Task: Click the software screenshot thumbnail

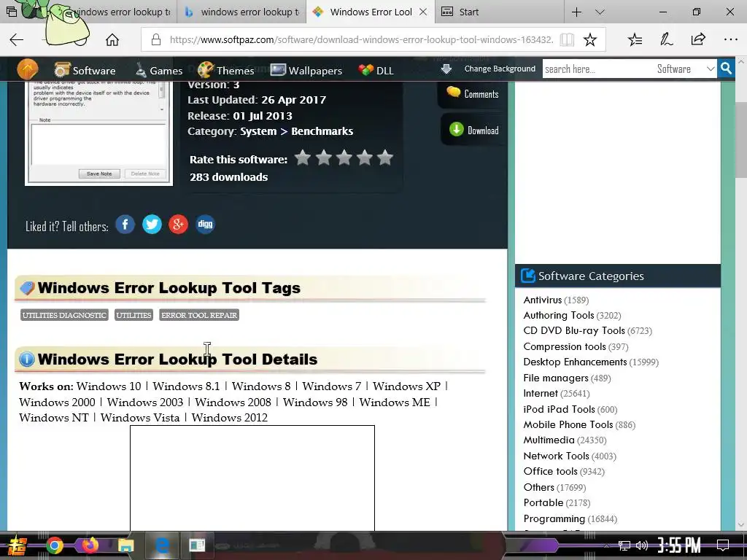Action: click(98, 133)
